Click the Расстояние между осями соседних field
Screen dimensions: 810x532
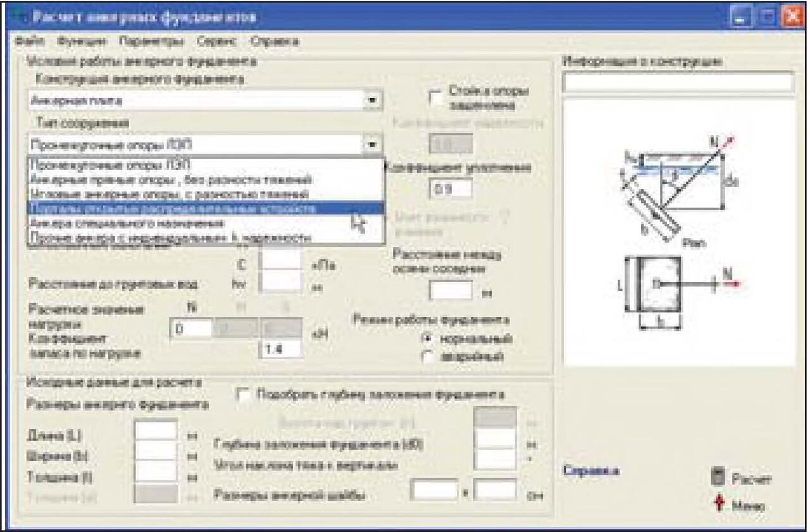point(451,290)
